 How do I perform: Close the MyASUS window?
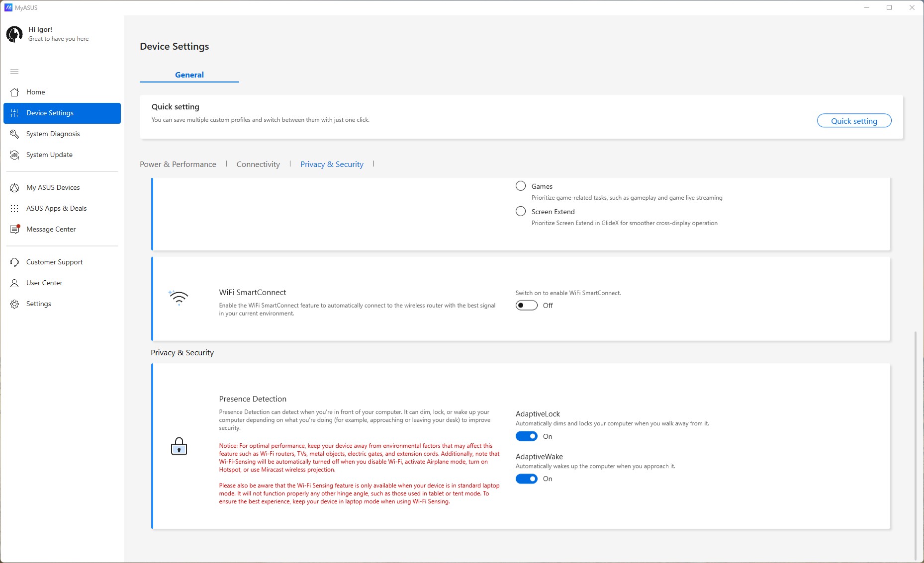(x=912, y=7)
